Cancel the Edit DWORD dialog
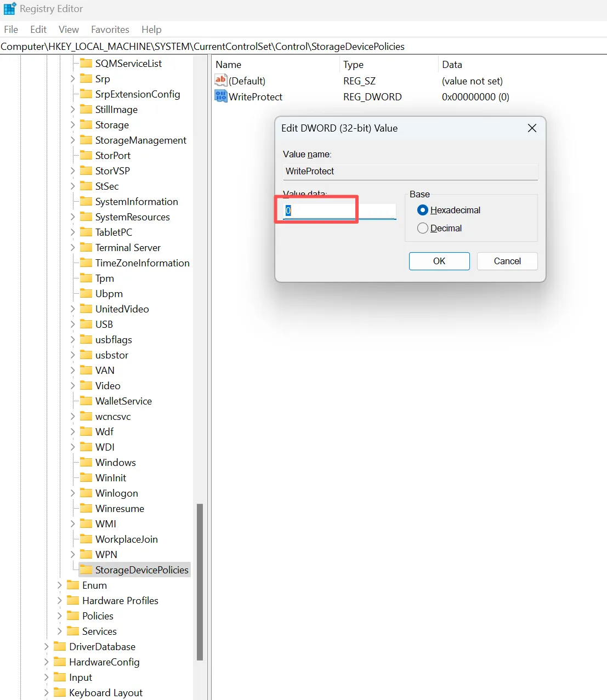 [x=507, y=261]
